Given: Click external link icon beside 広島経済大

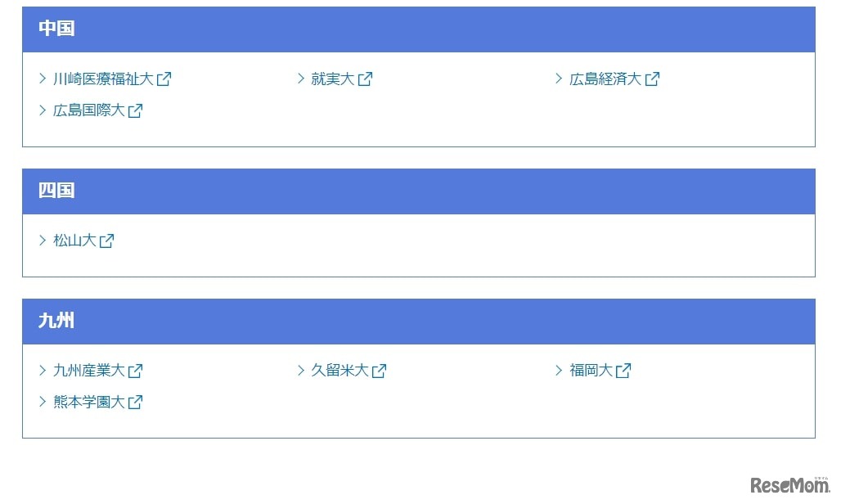Looking at the screenshot, I should click(x=652, y=79).
